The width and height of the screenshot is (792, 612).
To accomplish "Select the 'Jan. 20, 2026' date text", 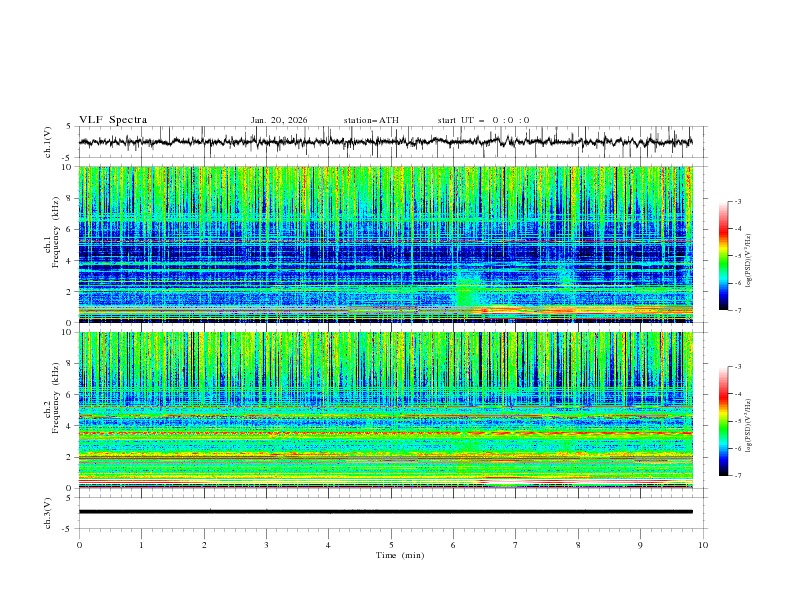I will [279, 120].
